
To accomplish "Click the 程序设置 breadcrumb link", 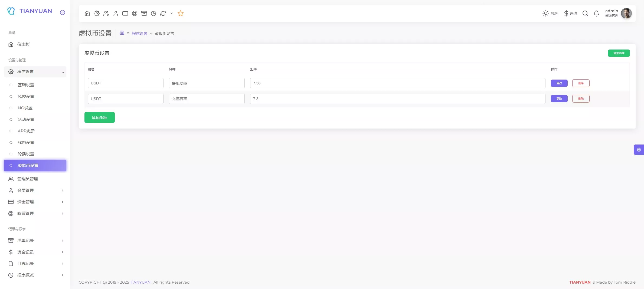I will (x=139, y=34).
